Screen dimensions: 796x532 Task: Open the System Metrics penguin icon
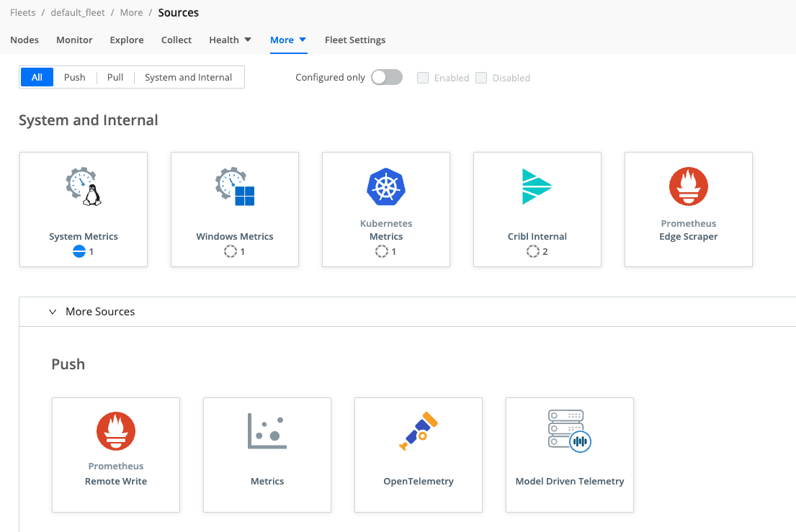coord(84,187)
